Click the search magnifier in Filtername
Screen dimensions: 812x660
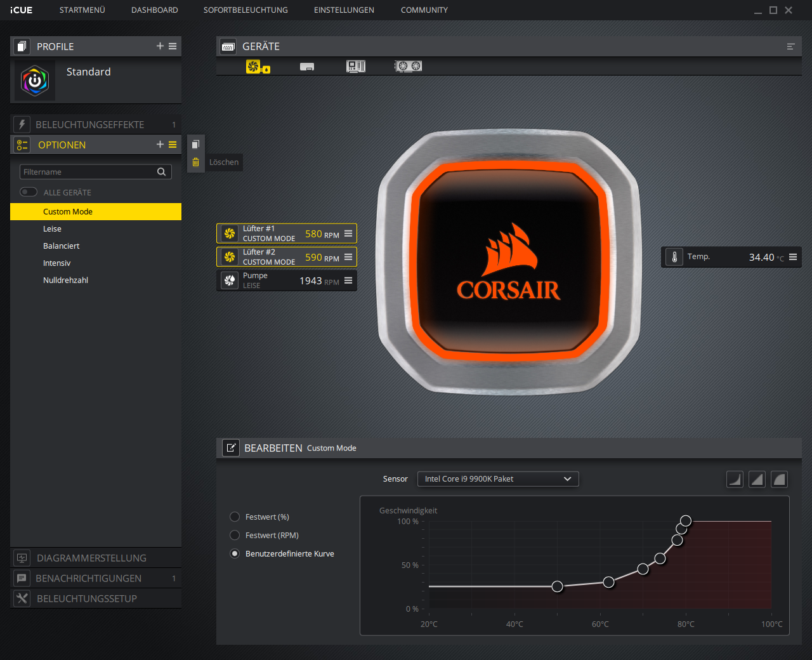coord(161,172)
